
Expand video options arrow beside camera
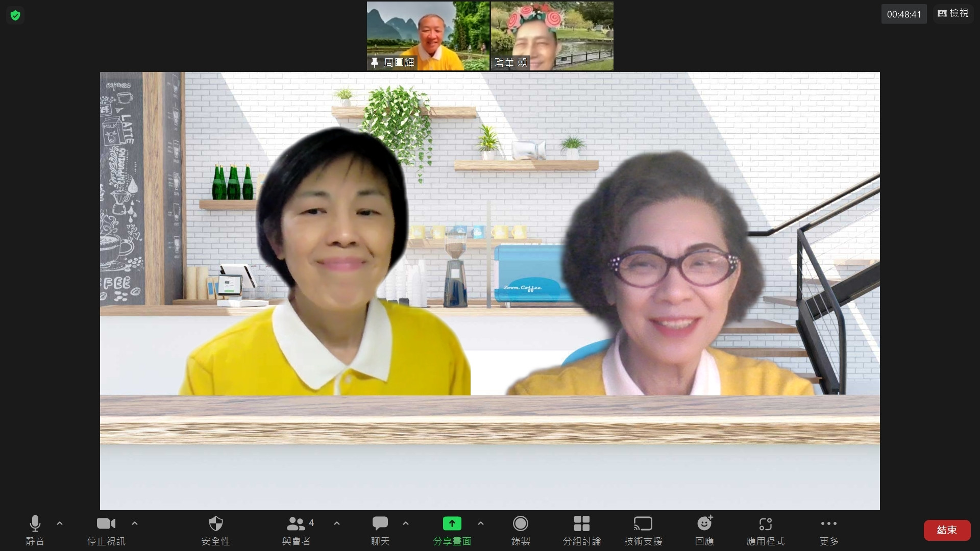point(135,523)
